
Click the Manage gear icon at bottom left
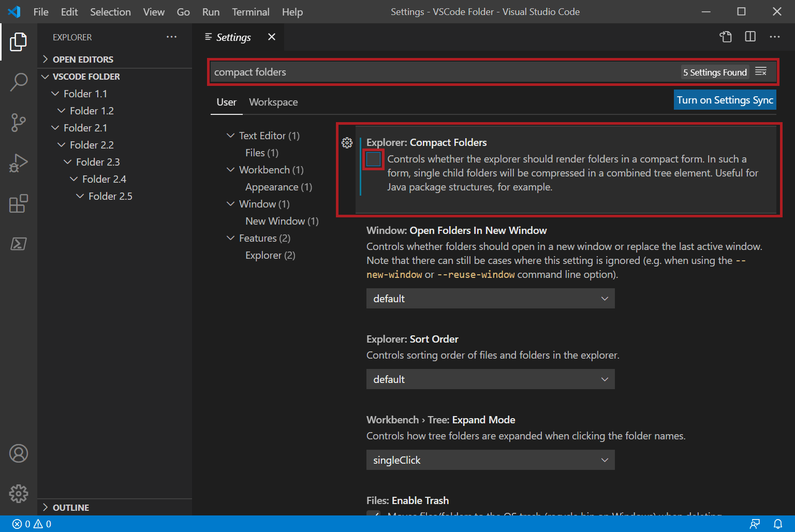click(19, 494)
